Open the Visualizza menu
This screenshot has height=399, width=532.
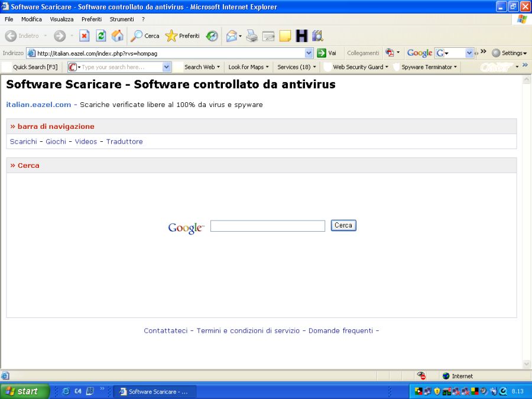coord(61,20)
